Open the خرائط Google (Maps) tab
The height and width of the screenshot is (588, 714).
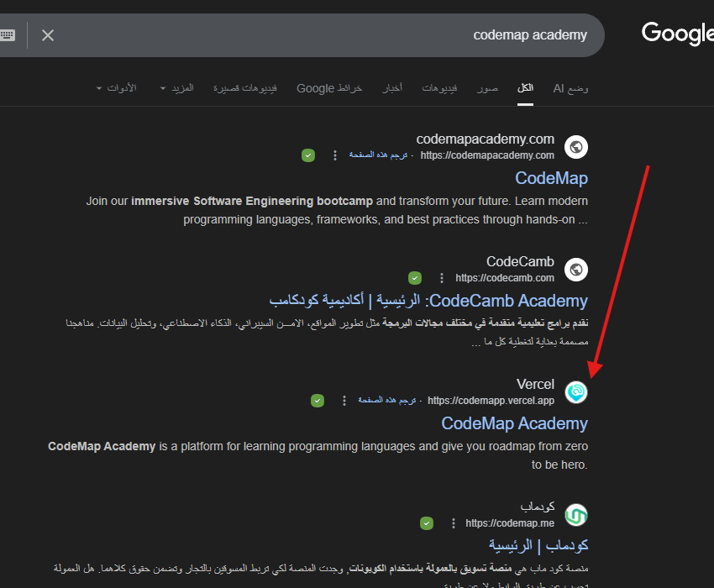pyautogui.click(x=329, y=88)
